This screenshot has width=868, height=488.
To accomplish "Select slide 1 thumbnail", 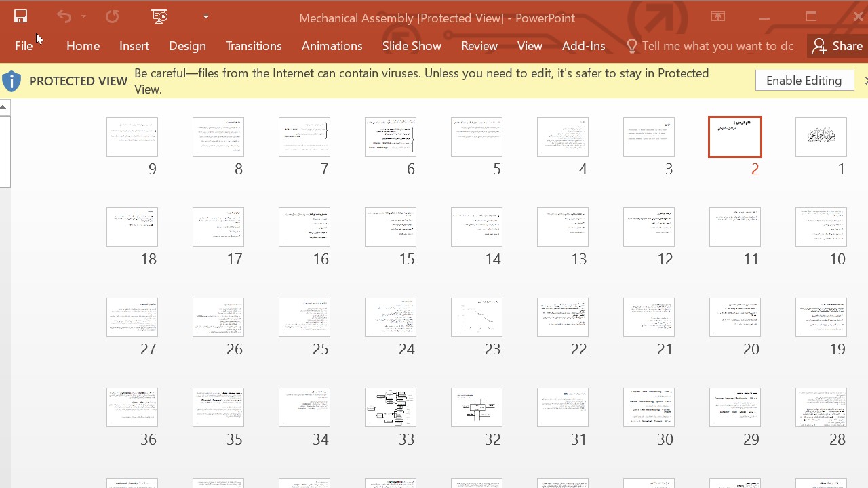I will pyautogui.click(x=821, y=137).
